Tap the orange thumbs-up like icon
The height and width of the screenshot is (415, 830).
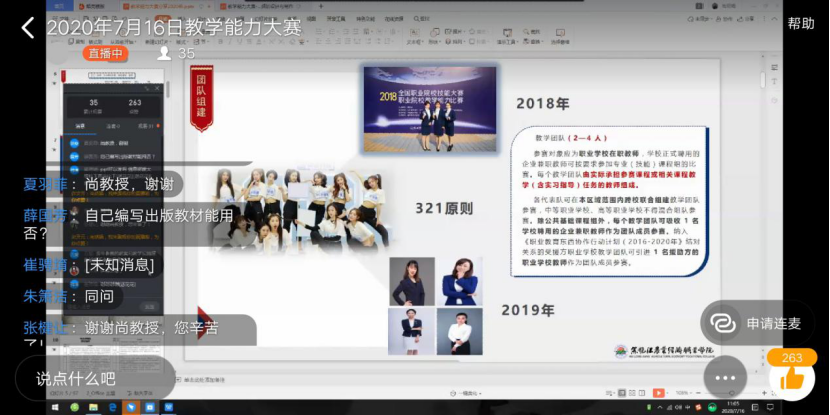click(x=791, y=378)
